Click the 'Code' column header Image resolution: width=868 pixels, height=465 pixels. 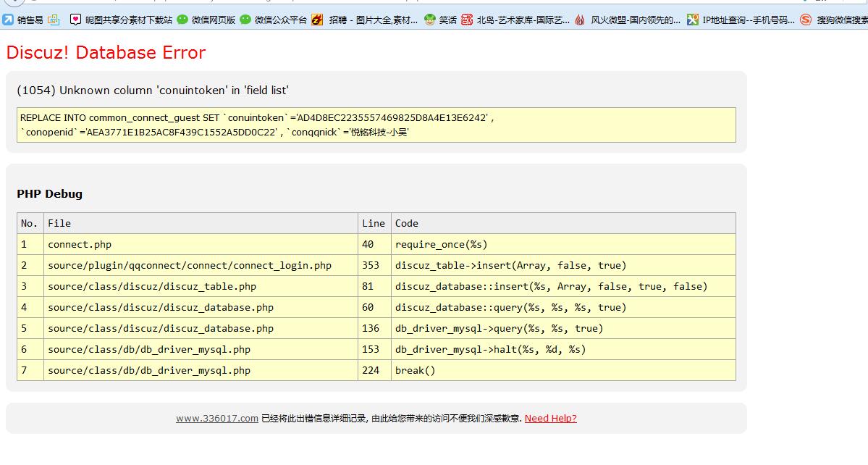(407, 223)
